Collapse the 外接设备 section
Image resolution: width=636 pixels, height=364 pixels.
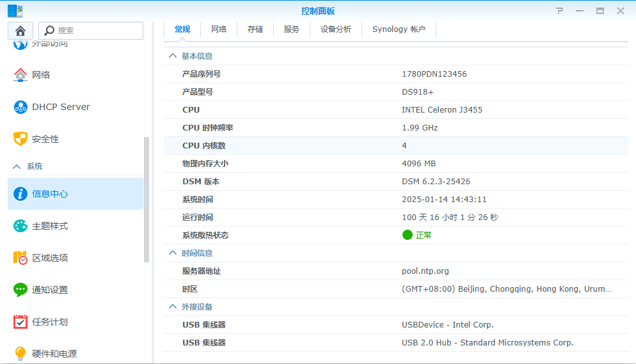(x=173, y=307)
